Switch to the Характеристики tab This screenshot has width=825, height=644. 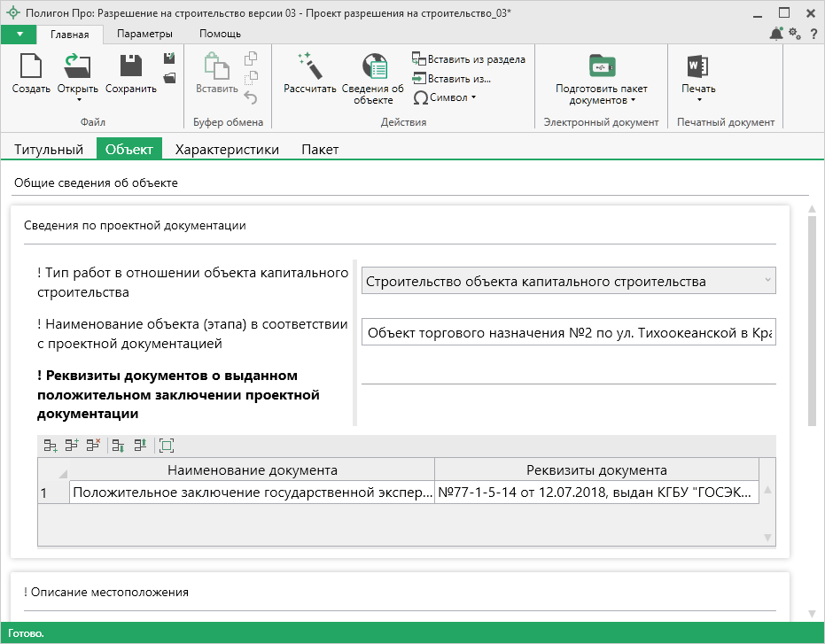click(227, 150)
